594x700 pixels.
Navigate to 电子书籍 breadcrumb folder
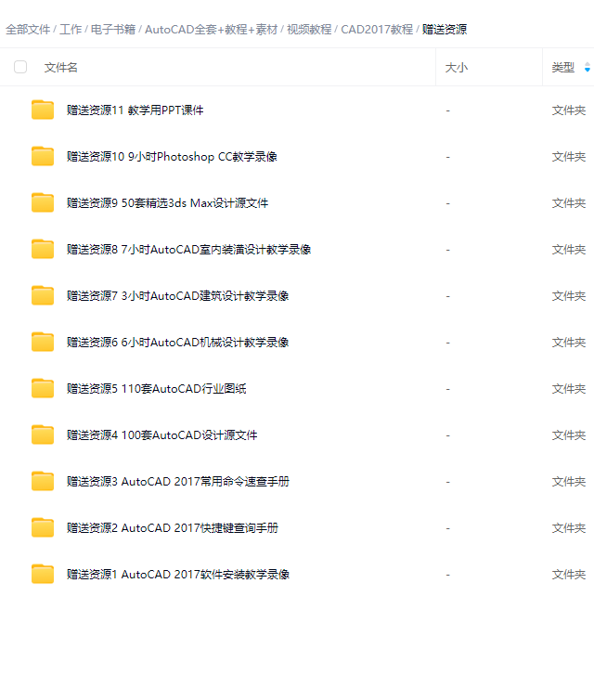click(x=113, y=30)
